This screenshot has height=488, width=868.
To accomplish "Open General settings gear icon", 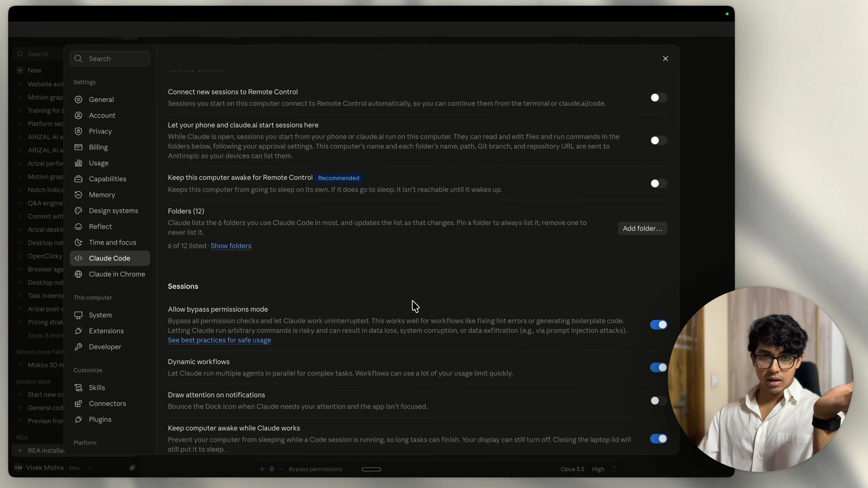I will click(x=78, y=99).
